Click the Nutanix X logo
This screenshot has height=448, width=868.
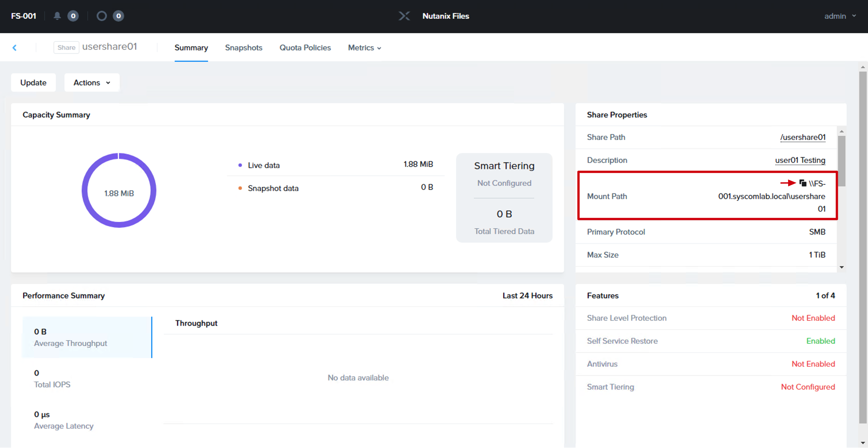[404, 16]
